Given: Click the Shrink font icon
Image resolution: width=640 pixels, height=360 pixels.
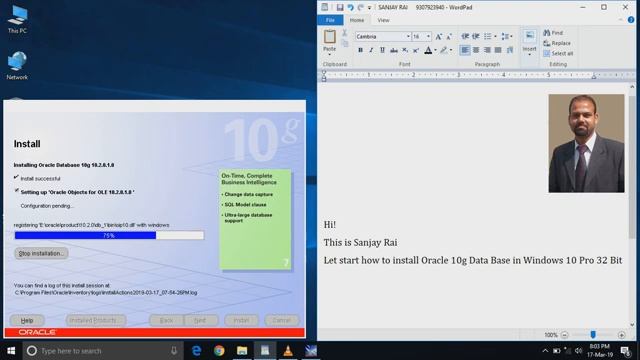Looking at the screenshot, I should pyautogui.click(x=449, y=37).
